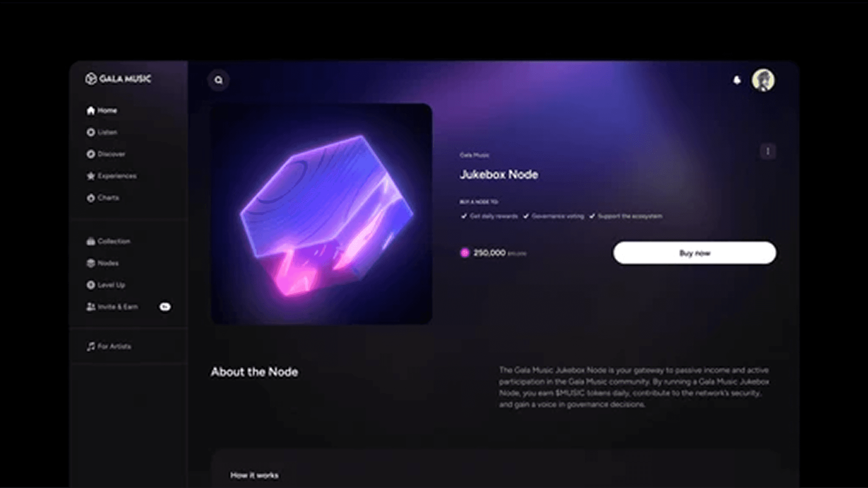Click the Buy now button
Image resolution: width=868 pixels, height=488 pixels.
[x=695, y=253]
